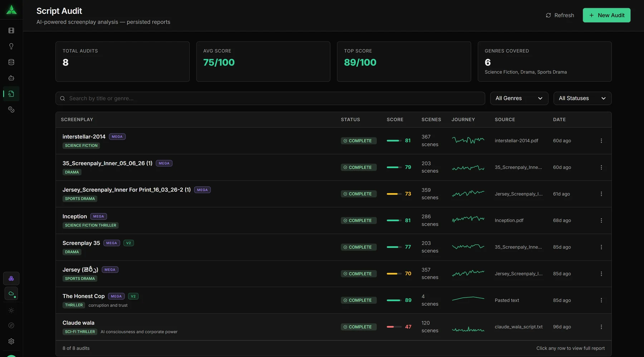This screenshot has width=644, height=357.
Task: Open the All Genres dropdown
Action: (x=519, y=98)
